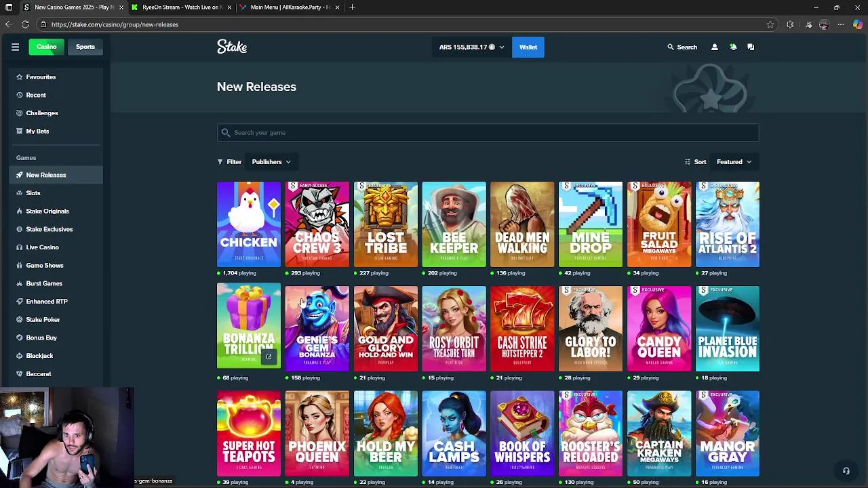Open the hamburger sidebar menu

pos(15,47)
